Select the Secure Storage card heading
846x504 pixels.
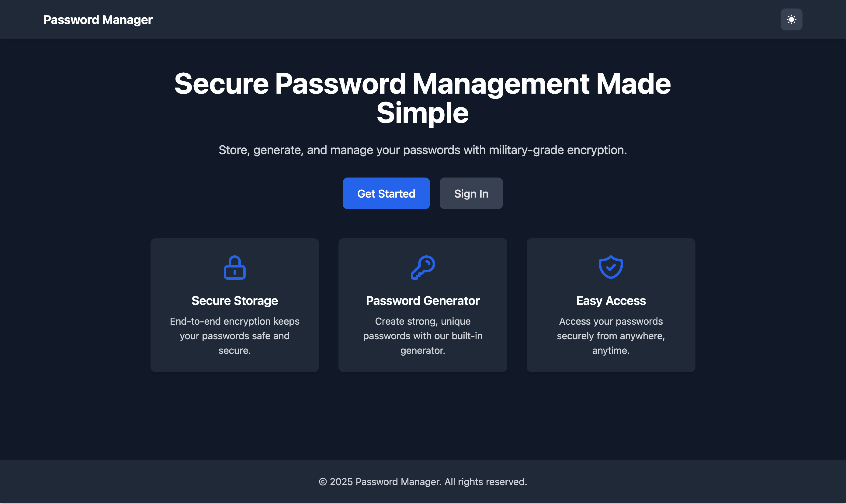(x=235, y=301)
